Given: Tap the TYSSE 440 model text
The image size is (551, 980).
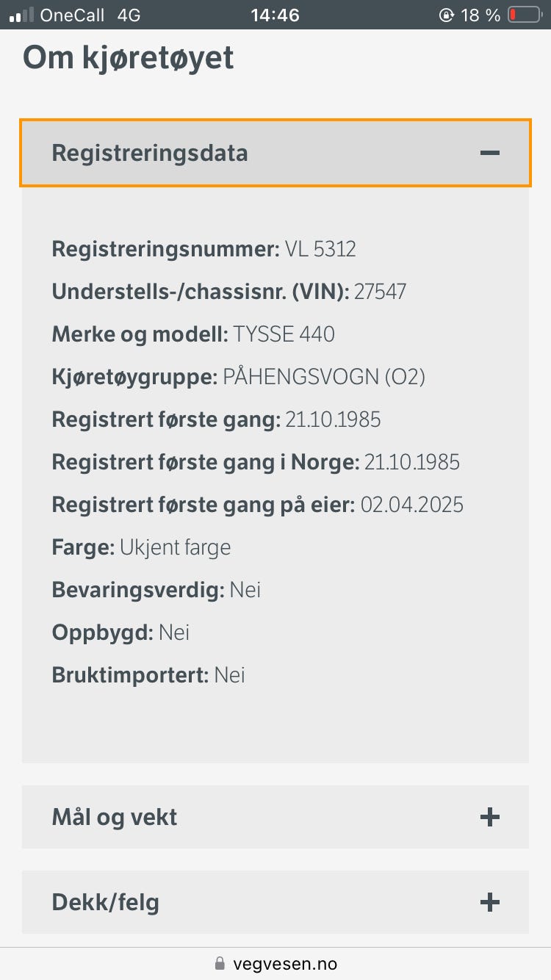Looking at the screenshot, I should [x=284, y=334].
